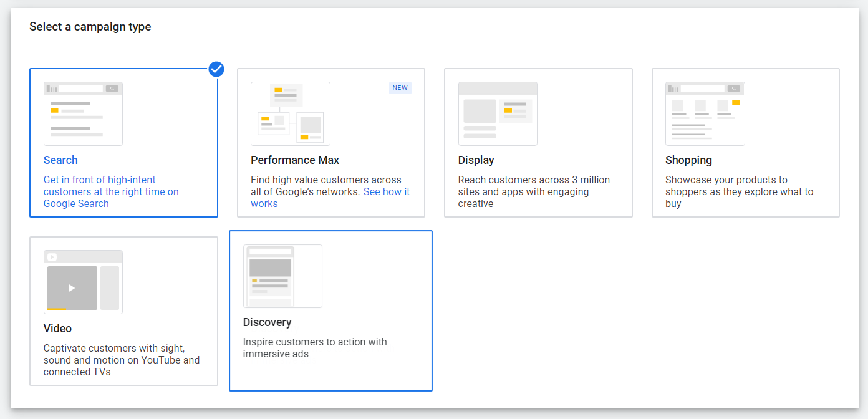The height and width of the screenshot is (419, 868).
Task: Open the "See how it works" link
Action: click(386, 192)
